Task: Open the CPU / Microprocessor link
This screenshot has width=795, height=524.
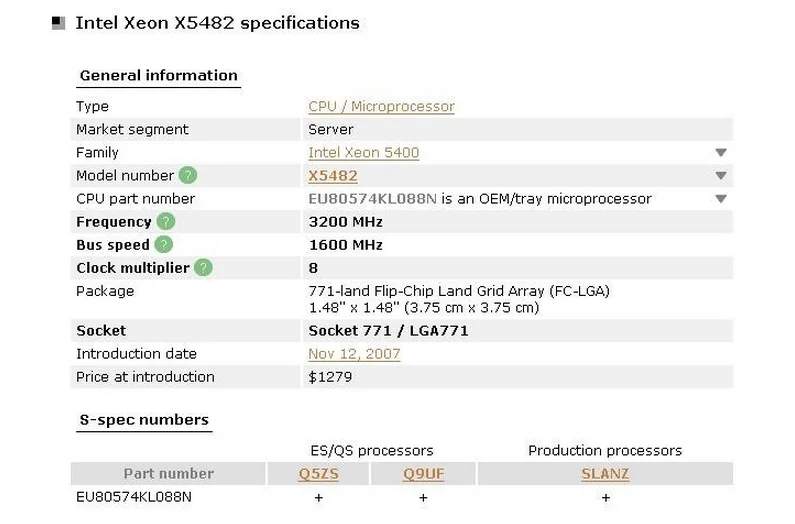Action: 381,106
